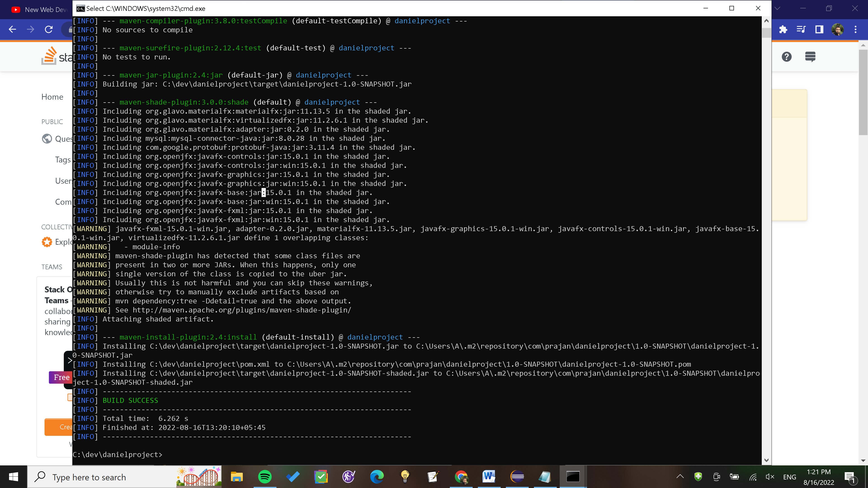Click Home link in sidebar
This screenshot has height=488, width=868.
52,97
